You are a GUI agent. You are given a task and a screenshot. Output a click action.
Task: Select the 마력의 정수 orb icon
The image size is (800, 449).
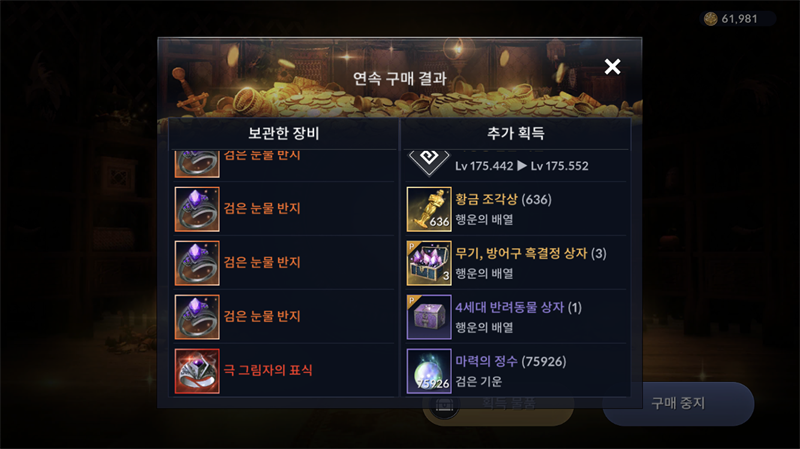pyautogui.click(x=429, y=371)
